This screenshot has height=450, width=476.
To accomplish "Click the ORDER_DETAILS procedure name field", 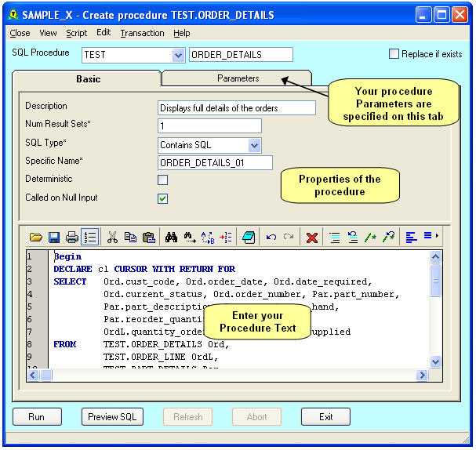I will click(241, 55).
